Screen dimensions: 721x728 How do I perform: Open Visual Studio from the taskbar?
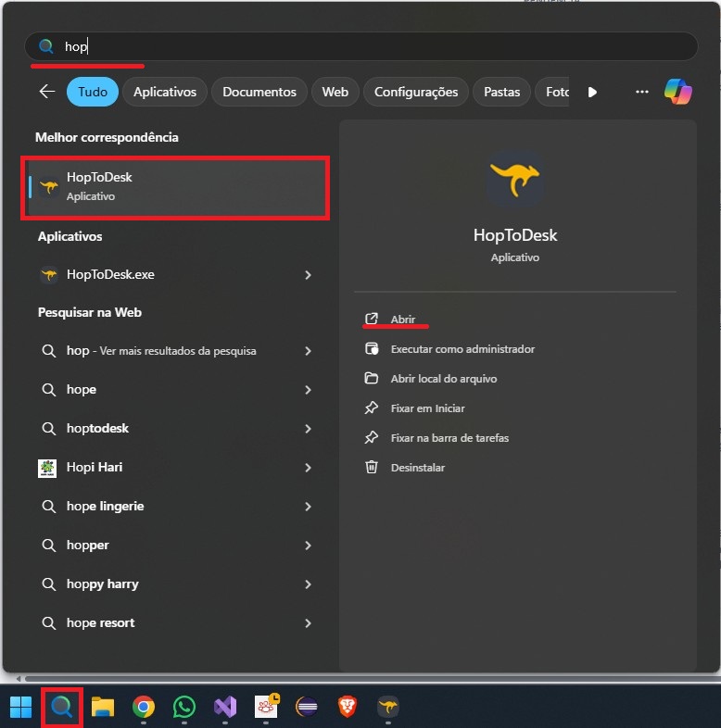click(x=225, y=707)
